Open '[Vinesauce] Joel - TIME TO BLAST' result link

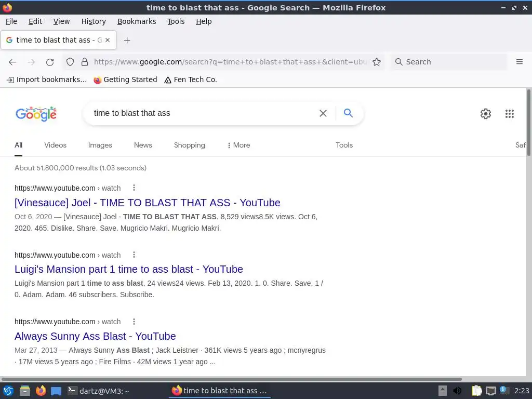147,203
